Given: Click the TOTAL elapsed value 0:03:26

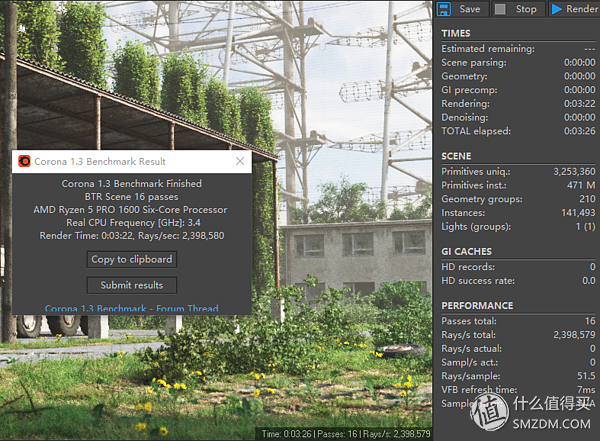Looking at the screenshot, I should coord(579,131).
